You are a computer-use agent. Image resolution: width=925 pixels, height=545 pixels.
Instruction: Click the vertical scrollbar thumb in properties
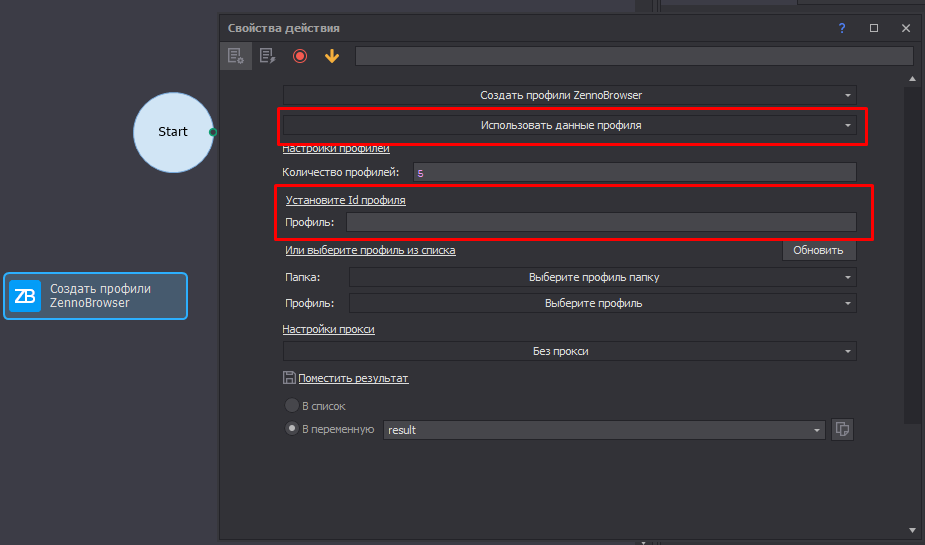pyautogui.click(x=912, y=255)
